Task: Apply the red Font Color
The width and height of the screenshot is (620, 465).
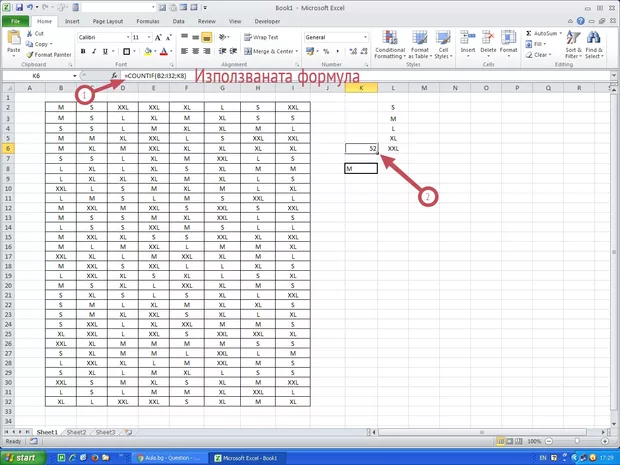Action: [164, 51]
